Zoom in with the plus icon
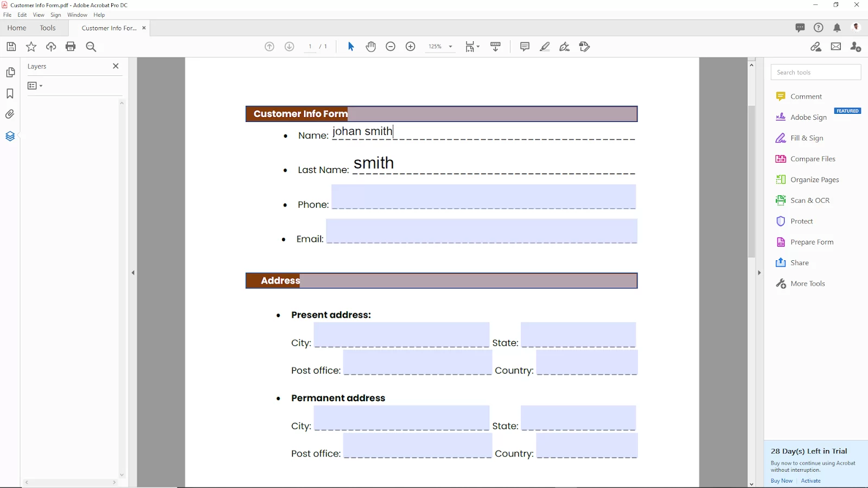The image size is (868, 488). 411,47
